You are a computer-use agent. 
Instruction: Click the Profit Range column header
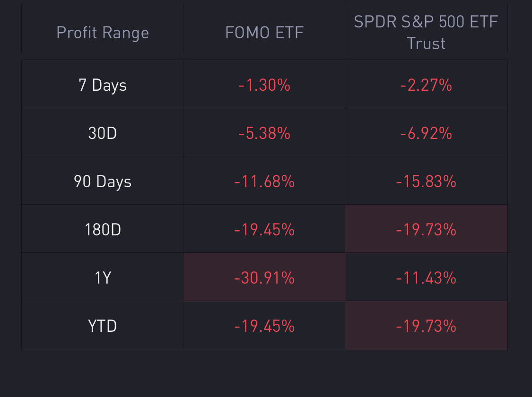pos(103,33)
